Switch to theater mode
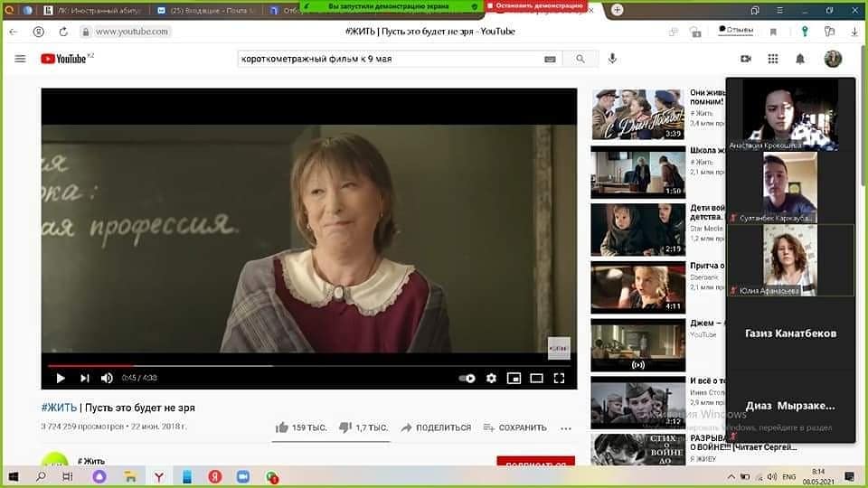 tap(536, 379)
